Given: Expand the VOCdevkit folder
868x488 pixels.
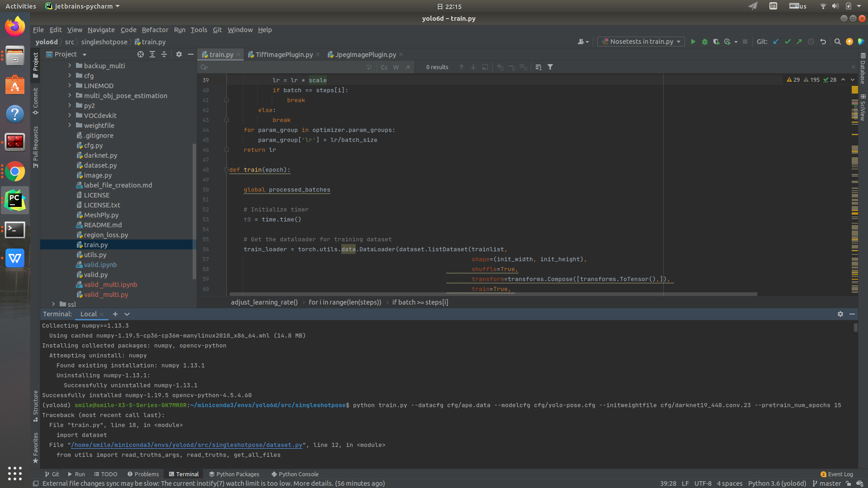Looking at the screenshot, I should click(70, 115).
